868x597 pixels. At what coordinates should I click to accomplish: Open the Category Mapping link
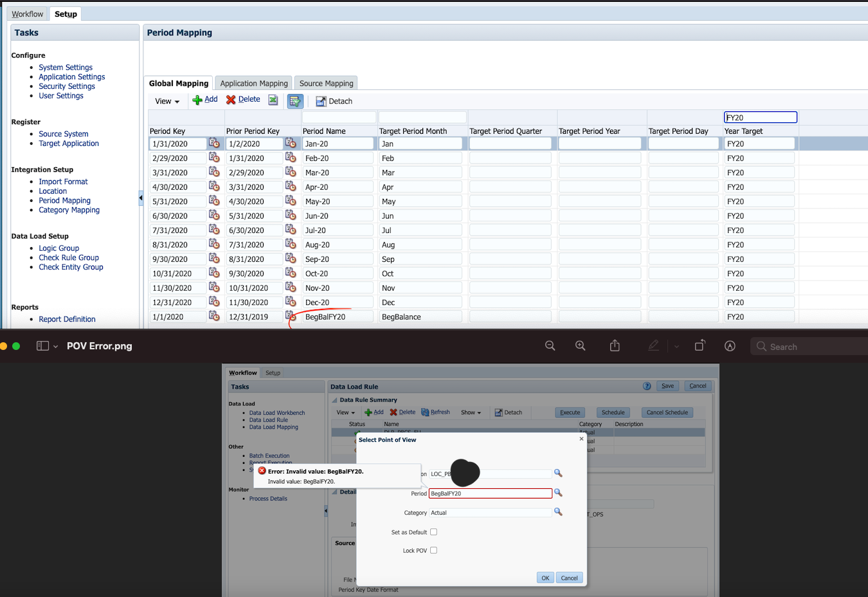click(69, 210)
